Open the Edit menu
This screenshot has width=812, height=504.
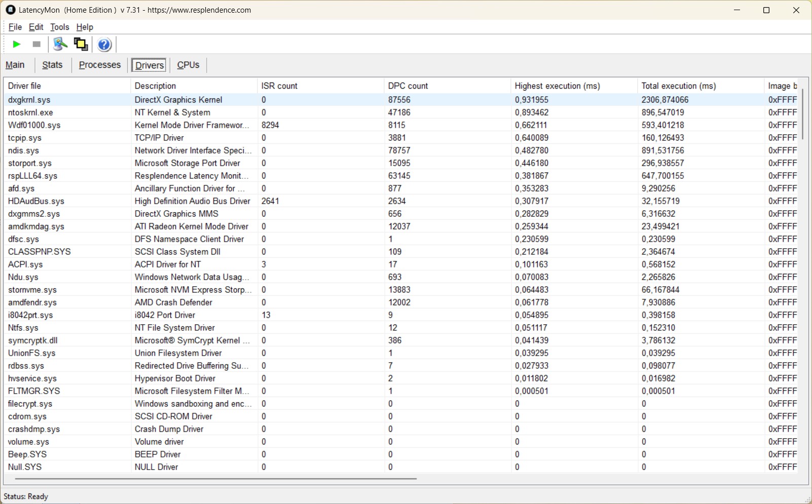pyautogui.click(x=36, y=27)
